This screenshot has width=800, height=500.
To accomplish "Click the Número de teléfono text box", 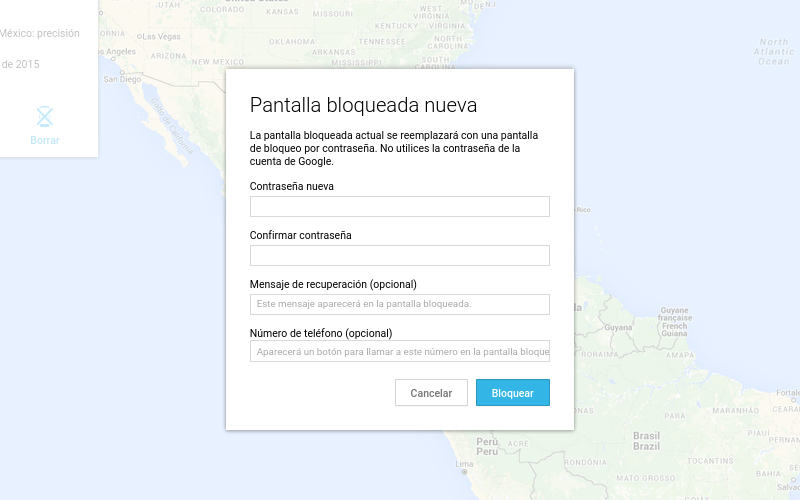I will pos(399,352).
